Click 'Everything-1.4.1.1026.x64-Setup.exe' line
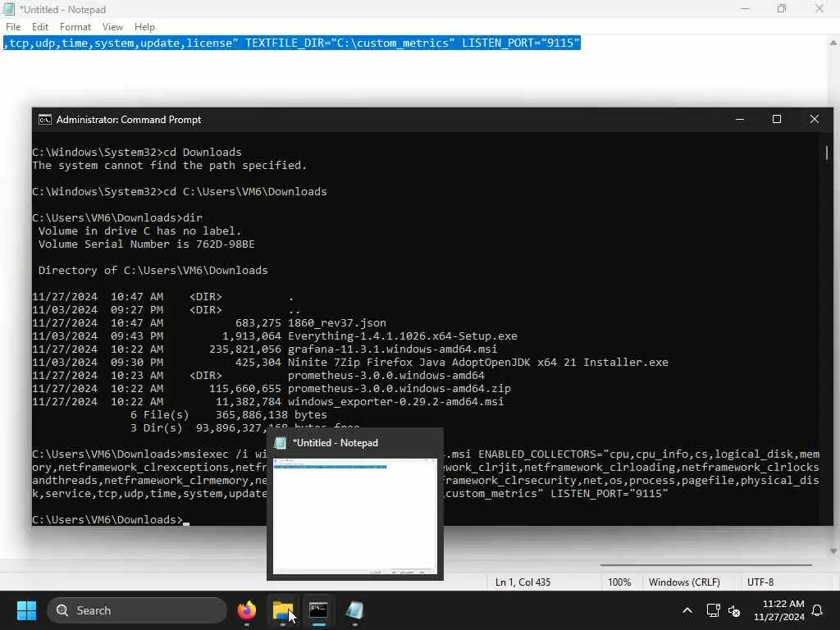Screen dimensions: 840x630 (x=403, y=336)
